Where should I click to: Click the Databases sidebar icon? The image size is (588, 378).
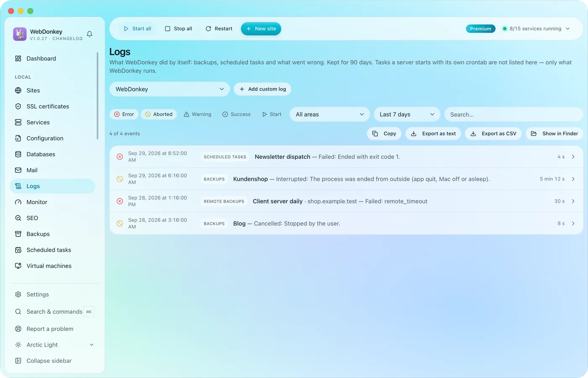point(18,154)
